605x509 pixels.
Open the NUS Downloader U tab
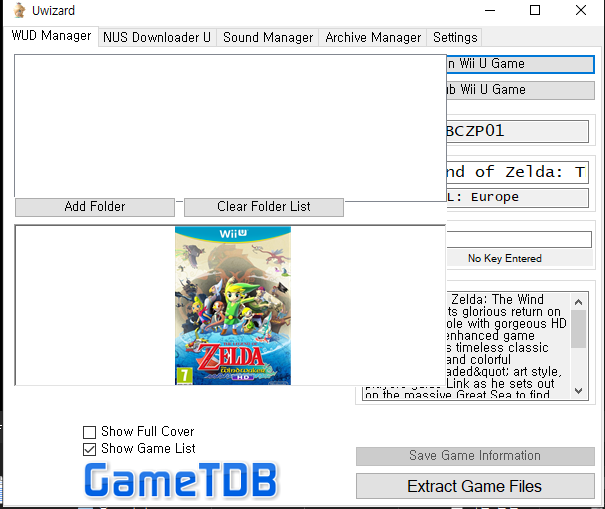point(157,37)
